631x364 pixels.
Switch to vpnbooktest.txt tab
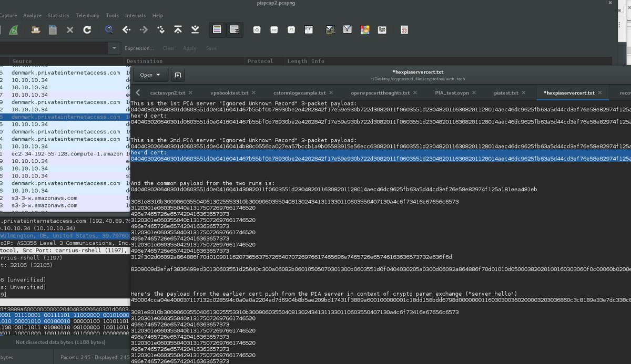point(229,93)
